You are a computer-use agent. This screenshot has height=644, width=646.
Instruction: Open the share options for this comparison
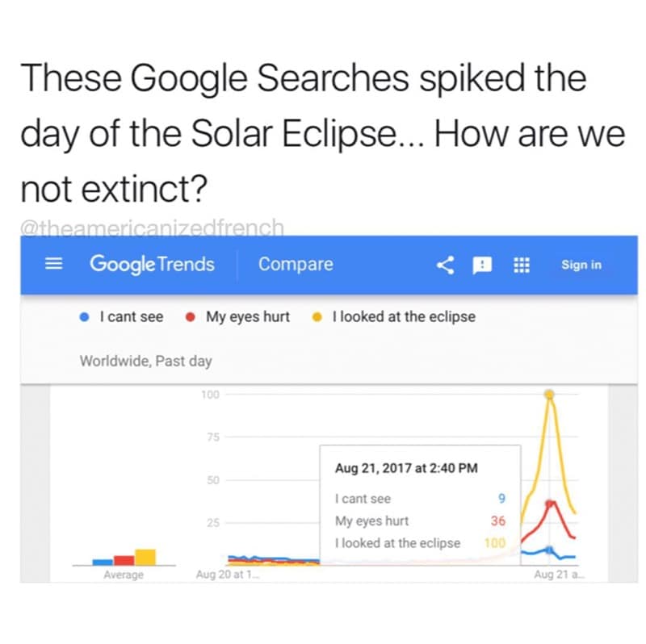click(445, 264)
